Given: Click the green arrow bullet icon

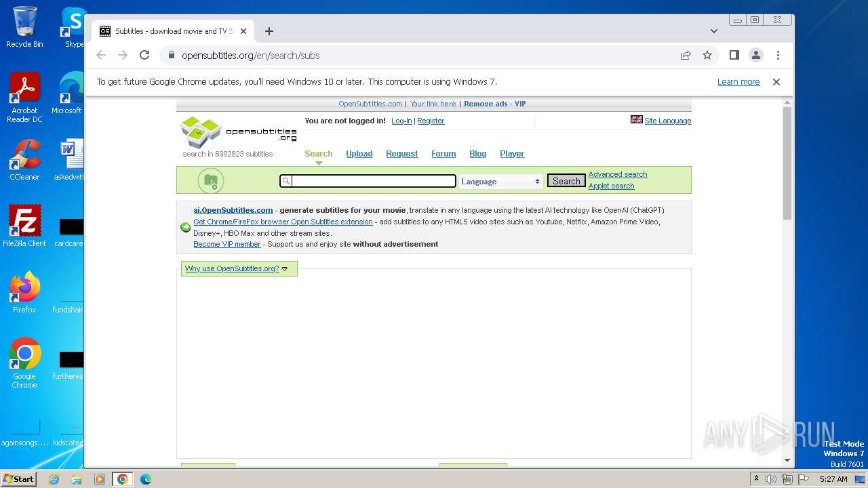Looking at the screenshot, I should click(x=185, y=227).
